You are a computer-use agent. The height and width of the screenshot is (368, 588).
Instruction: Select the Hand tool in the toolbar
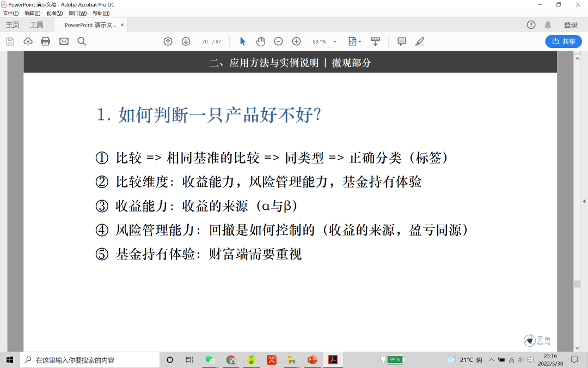[x=260, y=41]
